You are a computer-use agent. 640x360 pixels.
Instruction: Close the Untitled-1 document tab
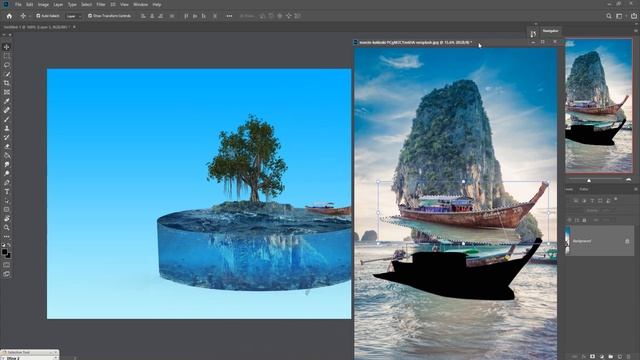click(x=74, y=27)
